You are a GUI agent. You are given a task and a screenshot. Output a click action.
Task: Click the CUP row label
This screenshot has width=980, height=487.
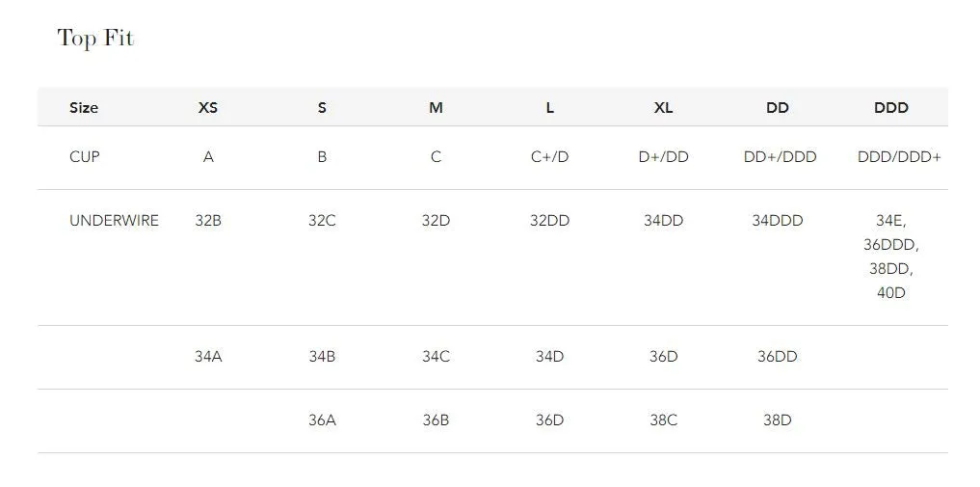tap(85, 157)
